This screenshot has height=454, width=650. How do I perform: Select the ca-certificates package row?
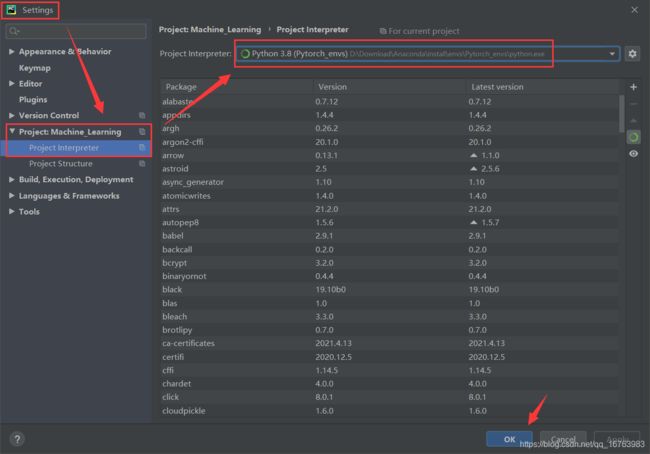(390, 343)
